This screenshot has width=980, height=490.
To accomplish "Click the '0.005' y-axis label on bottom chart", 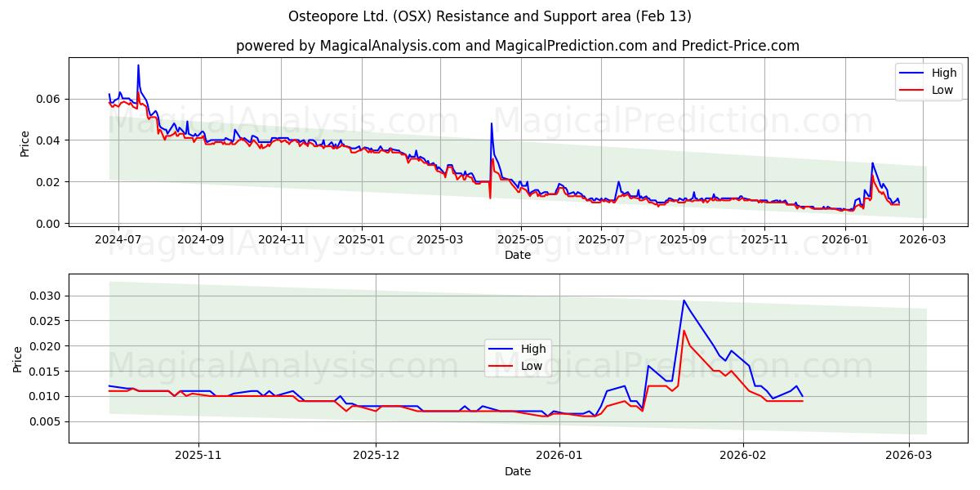I will (47, 421).
